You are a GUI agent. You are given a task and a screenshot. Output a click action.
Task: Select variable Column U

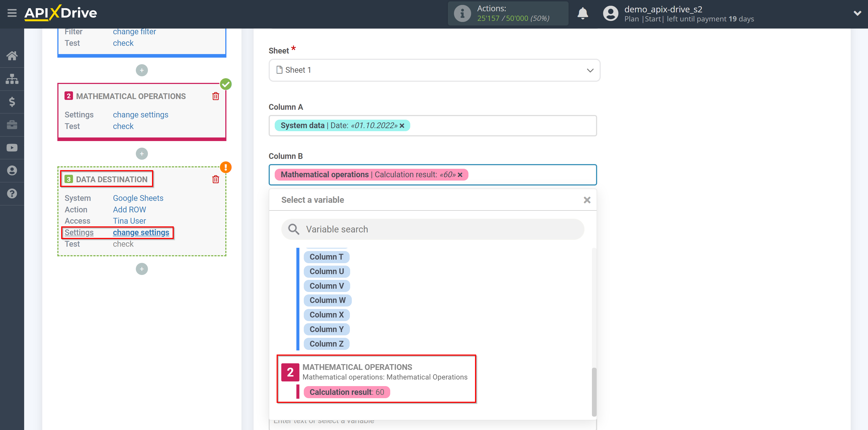tap(327, 271)
